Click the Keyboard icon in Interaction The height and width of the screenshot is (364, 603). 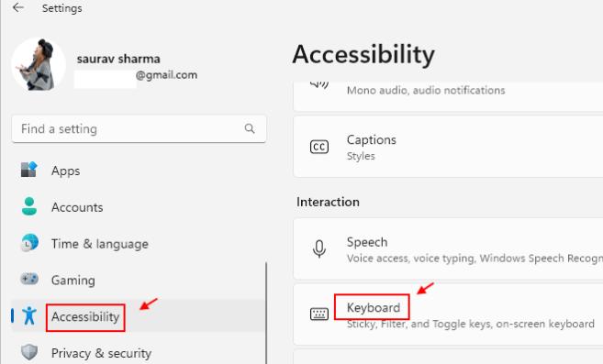[x=319, y=314]
